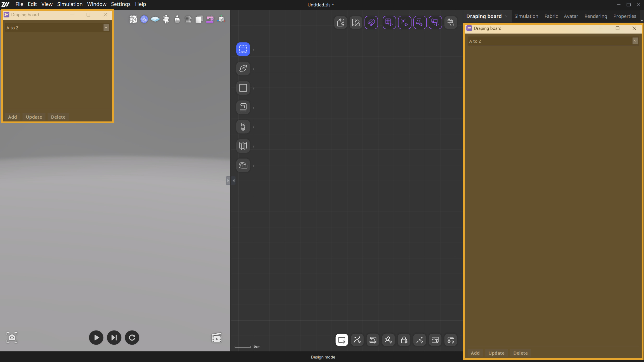Click the measuring tape tool icon
The image size is (644, 362).
(243, 166)
